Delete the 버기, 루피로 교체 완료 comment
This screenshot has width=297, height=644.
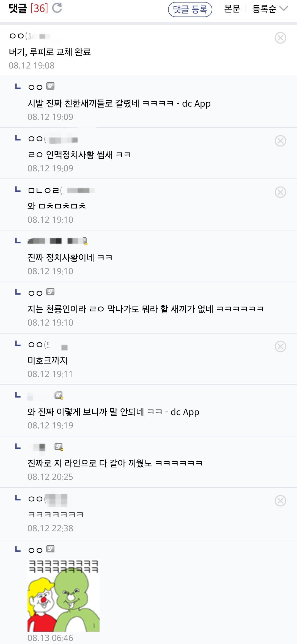[x=280, y=38]
